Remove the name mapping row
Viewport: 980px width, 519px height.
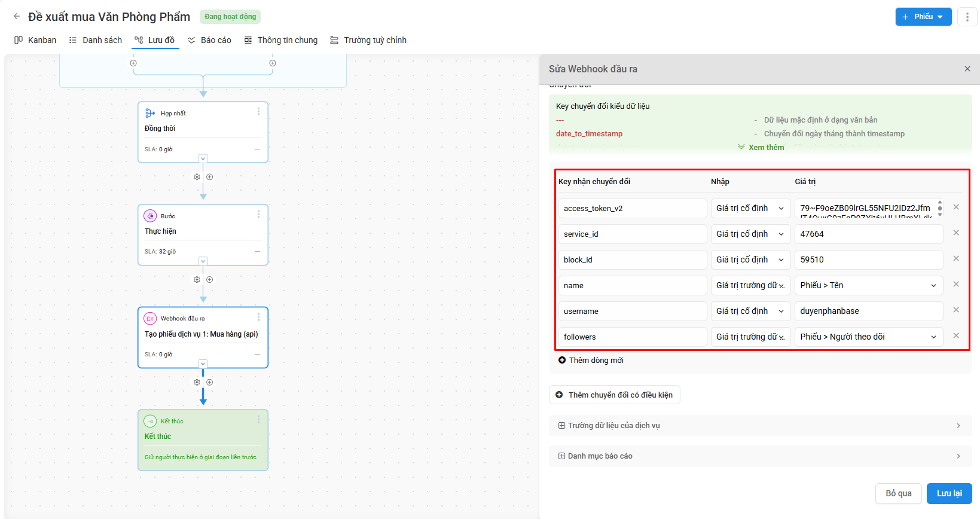click(x=956, y=284)
